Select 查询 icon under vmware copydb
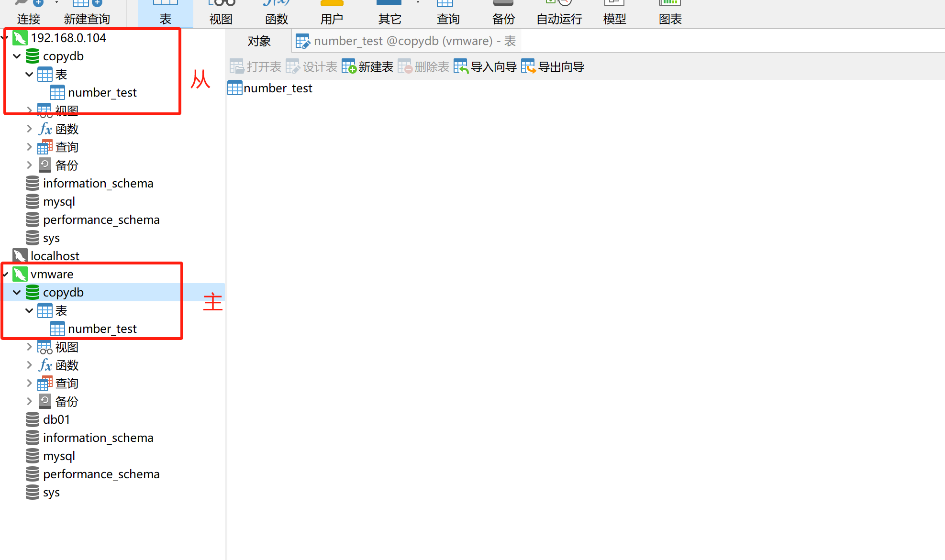 pos(45,384)
